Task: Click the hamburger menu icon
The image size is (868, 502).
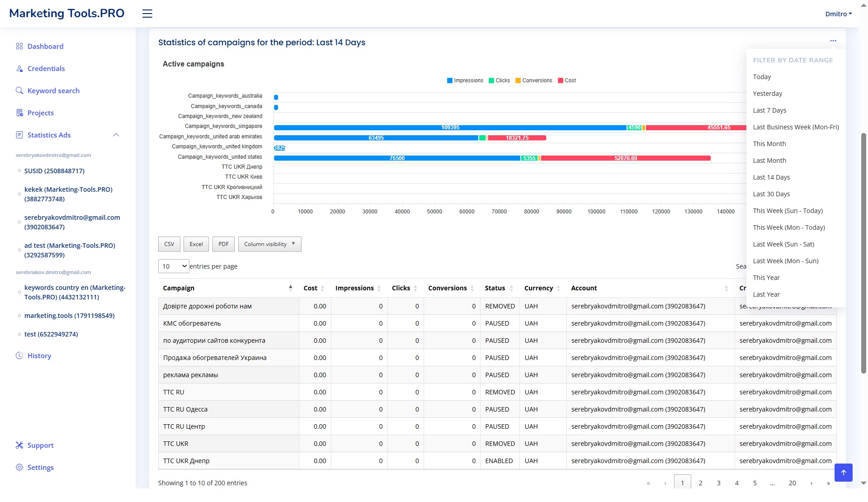Action: pyautogui.click(x=147, y=14)
